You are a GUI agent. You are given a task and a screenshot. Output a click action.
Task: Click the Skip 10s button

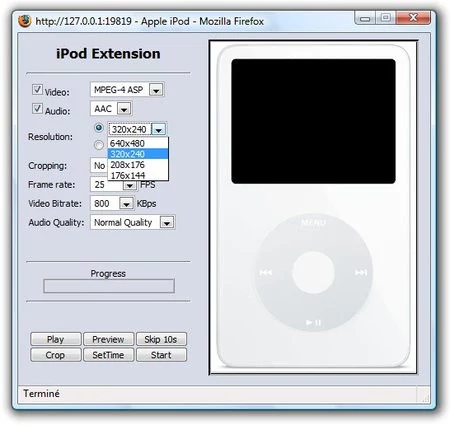click(x=161, y=339)
